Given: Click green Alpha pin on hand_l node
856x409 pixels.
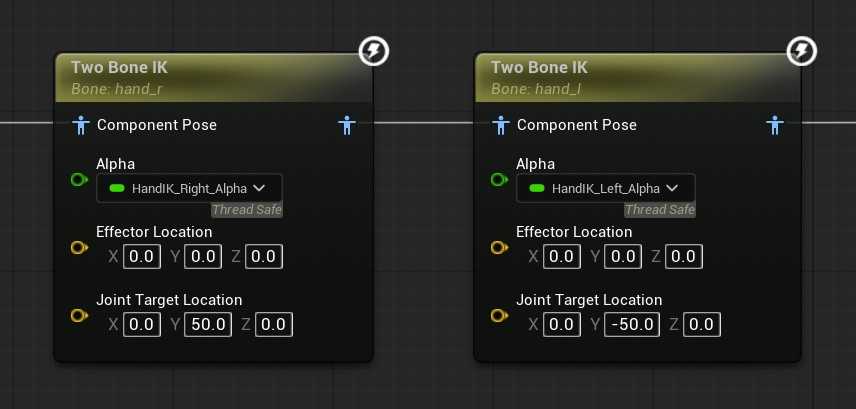Looking at the screenshot, I should tap(499, 180).
